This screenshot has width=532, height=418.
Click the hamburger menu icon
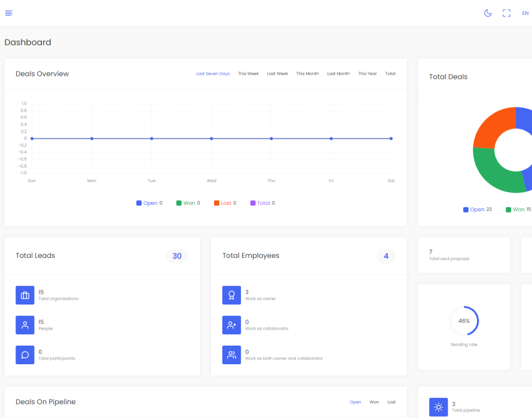(x=9, y=13)
